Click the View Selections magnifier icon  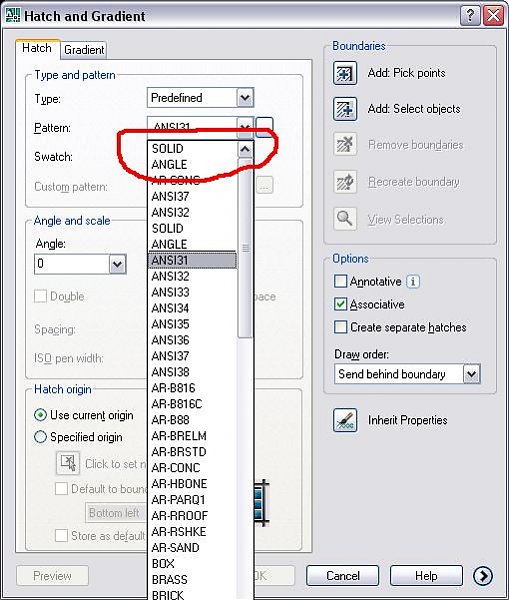[345, 219]
